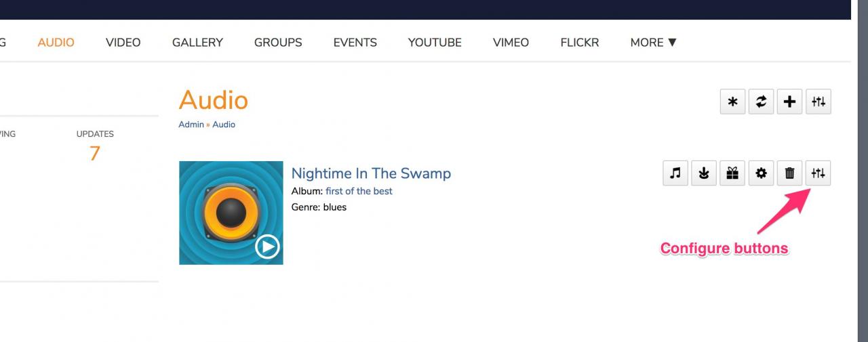Image resolution: width=868 pixels, height=342 pixels.
Task: Expand the More dropdown menu
Action: (654, 42)
